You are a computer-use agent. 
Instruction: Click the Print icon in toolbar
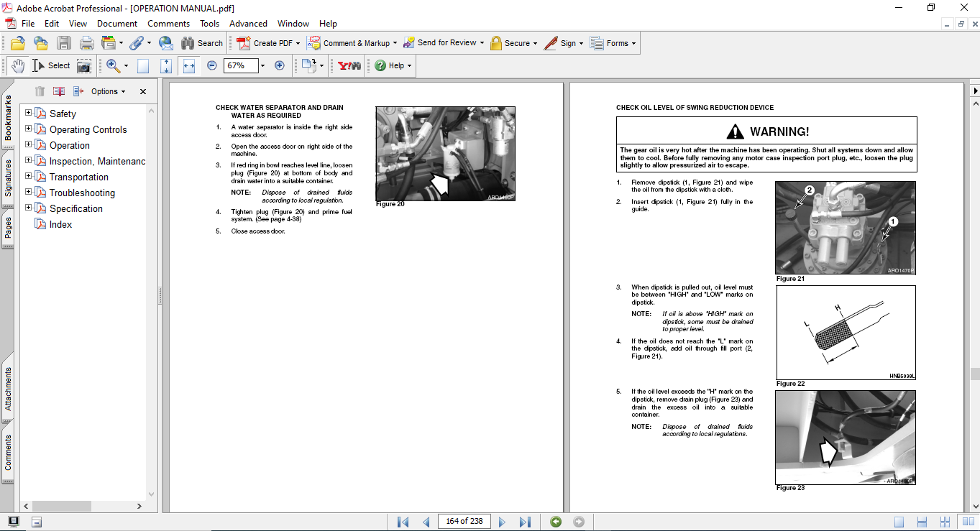[86, 43]
